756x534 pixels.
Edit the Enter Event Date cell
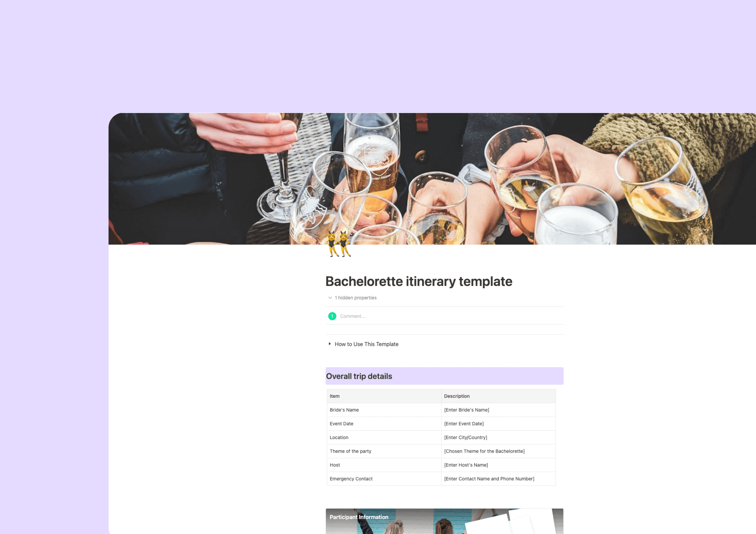(499, 424)
